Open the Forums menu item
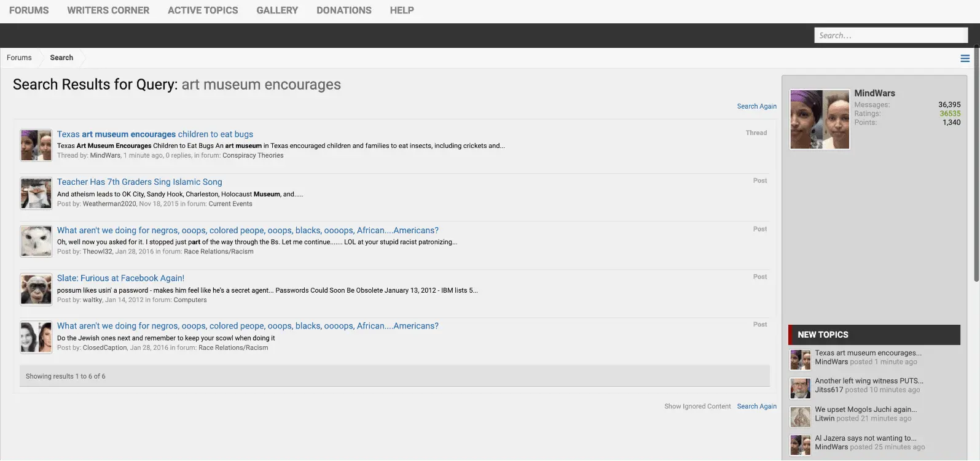The image size is (980, 461). 29,10
